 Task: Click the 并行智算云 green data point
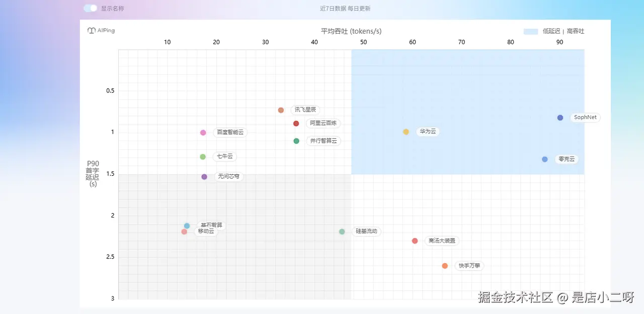[296, 141]
